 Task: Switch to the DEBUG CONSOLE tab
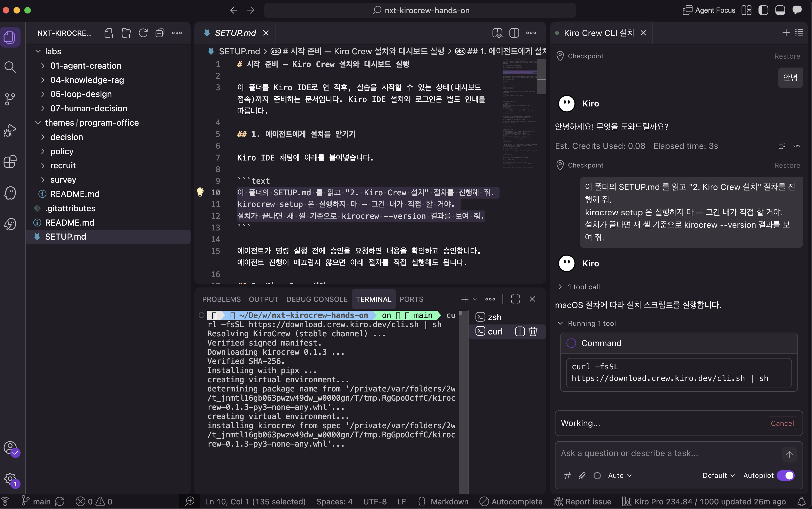click(x=317, y=299)
